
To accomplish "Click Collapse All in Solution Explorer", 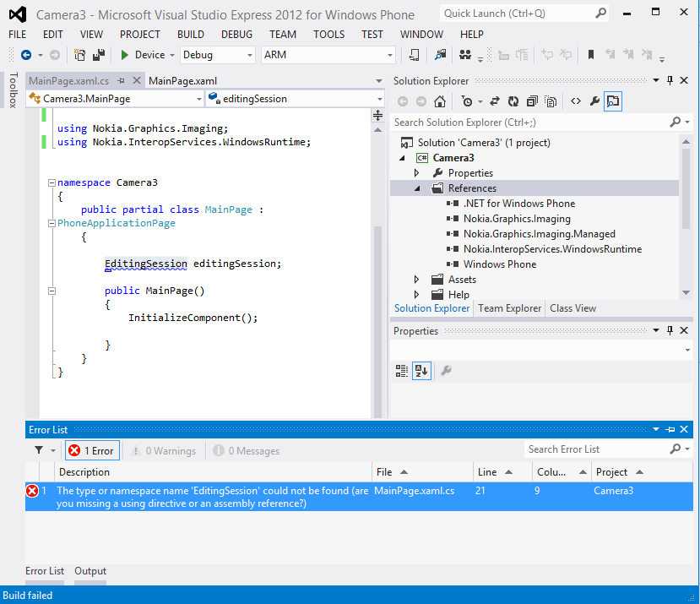I will click(x=531, y=101).
